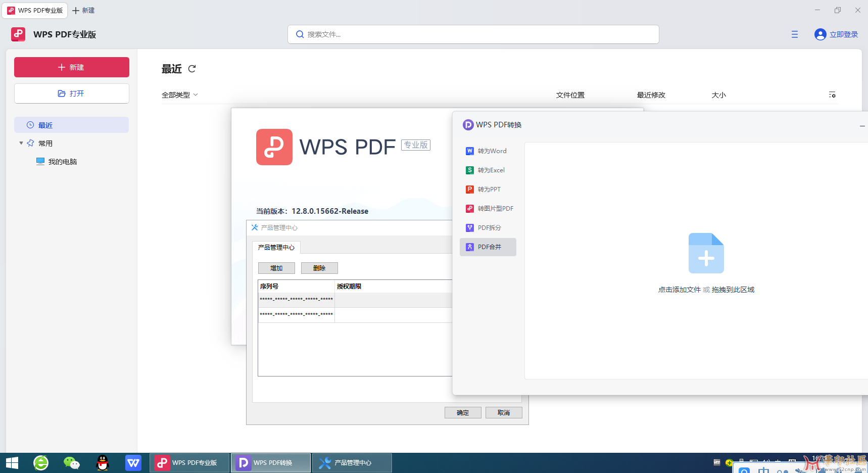Choose PDF合并 in WPS PDF转换
The height and width of the screenshot is (473, 868).
[x=488, y=247]
